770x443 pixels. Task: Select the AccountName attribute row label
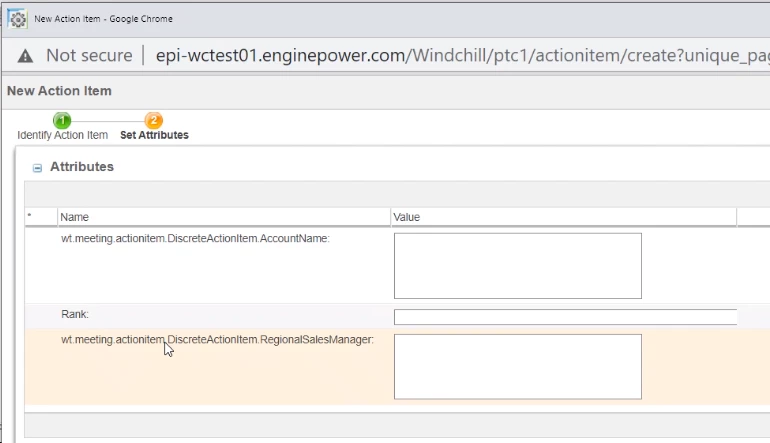[195, 239]
